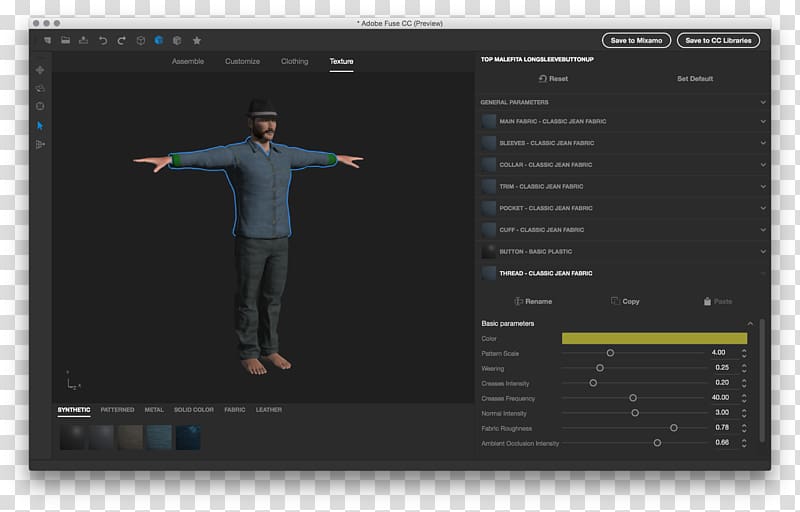Open the Patterned material tab
Screen dimensions: 800x512
[117, 409]
